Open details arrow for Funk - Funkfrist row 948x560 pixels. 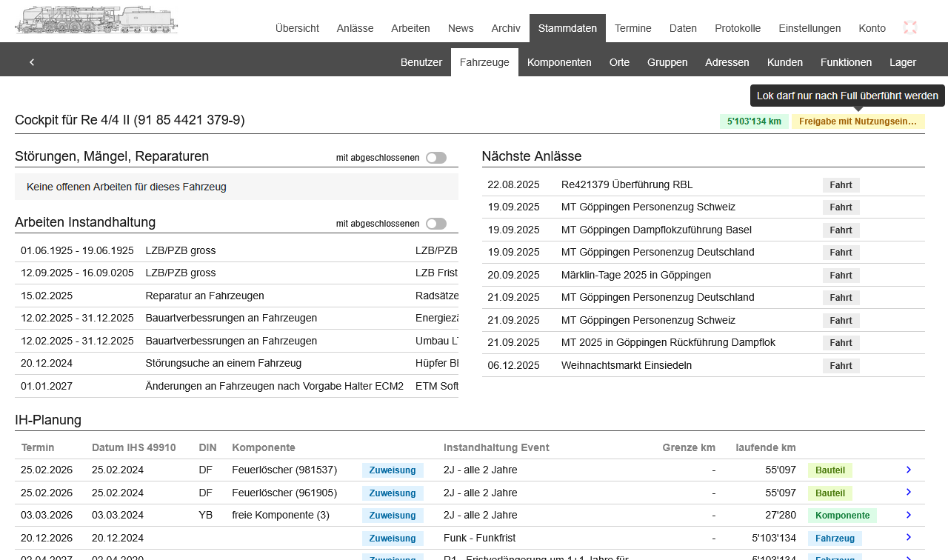908,537
